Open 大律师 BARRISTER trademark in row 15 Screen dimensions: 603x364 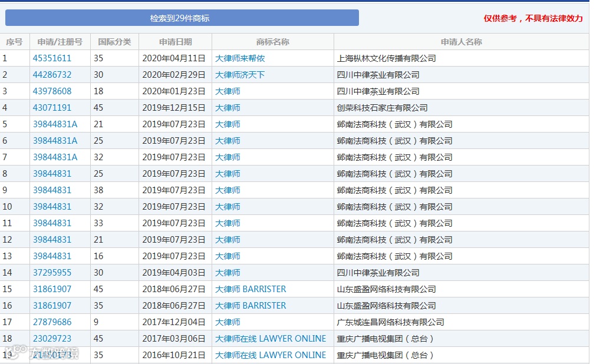[251, 289]
